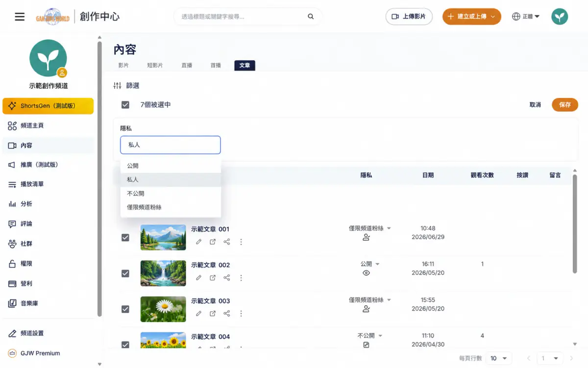
Task: Share 示範文章 001 via share icon
Action: pos(227,242)
